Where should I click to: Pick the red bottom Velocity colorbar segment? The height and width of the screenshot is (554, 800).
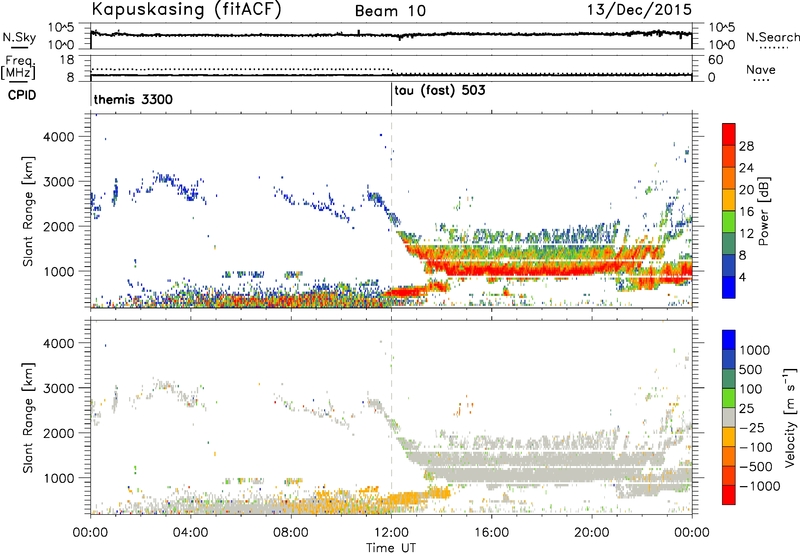pyautogui.click(x=729, y=495)
